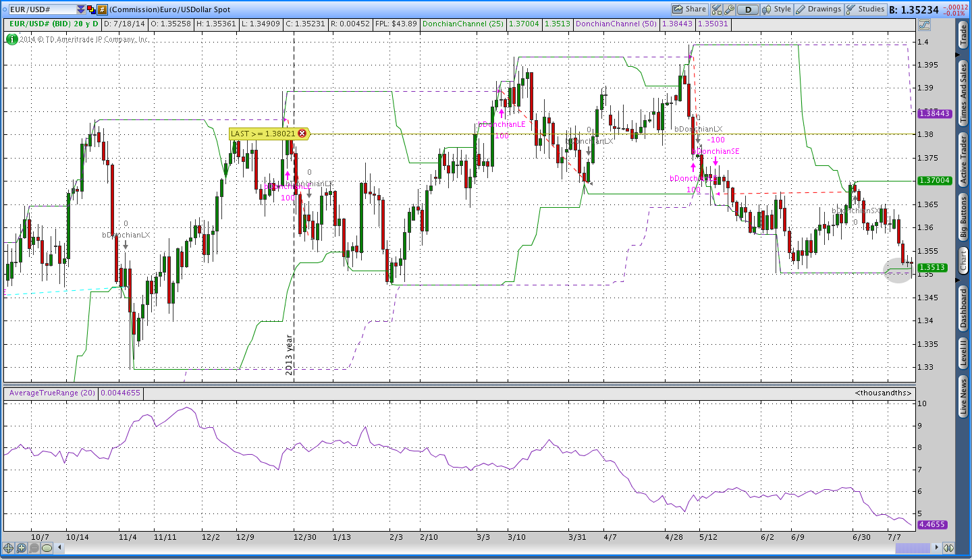Open the Dashboard sidebar tab

pos(963,308)
